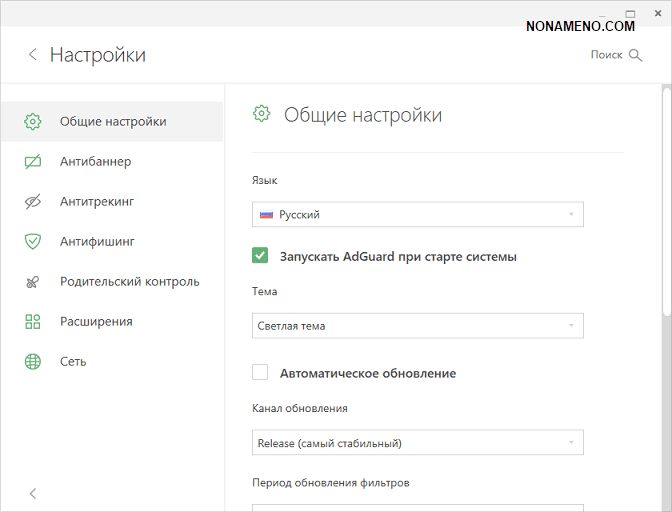Viewport: 672px width, 512px height.
Task: Uncheck Запускать AdGuard при старте системы
Action: tap(260, 256)
